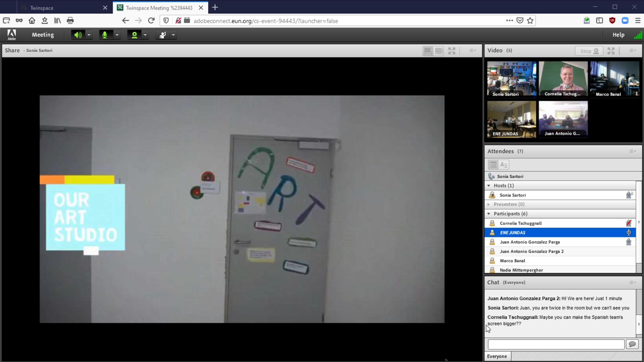Viewport: 644px width, 362px height.
Task: Toggle the green microphone button
Action: 105,35
